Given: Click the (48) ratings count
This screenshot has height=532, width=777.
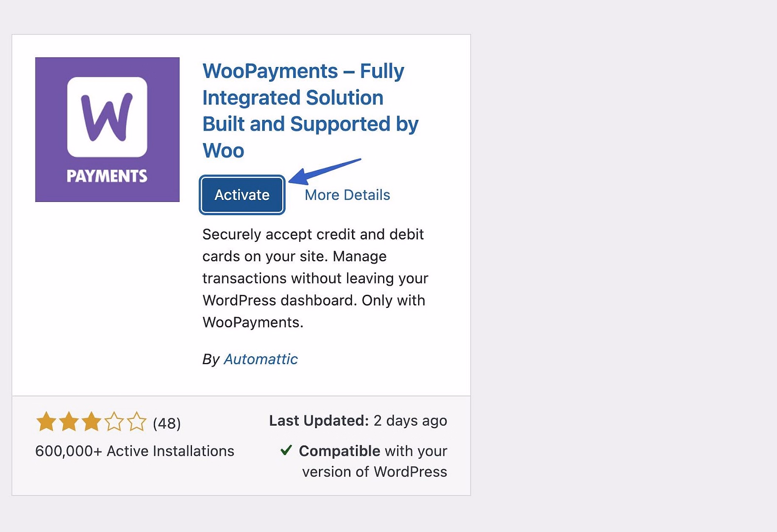Looking at the screenshot, I should click(167, 423).
